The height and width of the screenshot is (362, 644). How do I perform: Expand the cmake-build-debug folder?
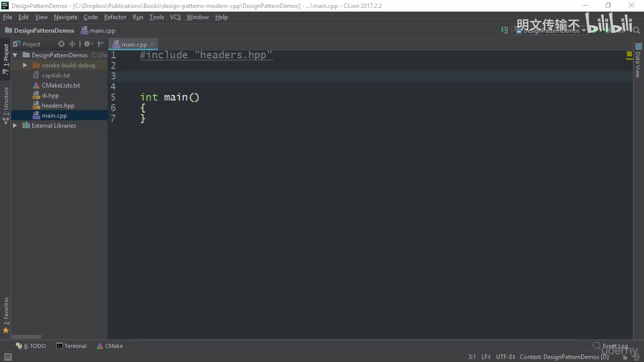coord(25,65)
